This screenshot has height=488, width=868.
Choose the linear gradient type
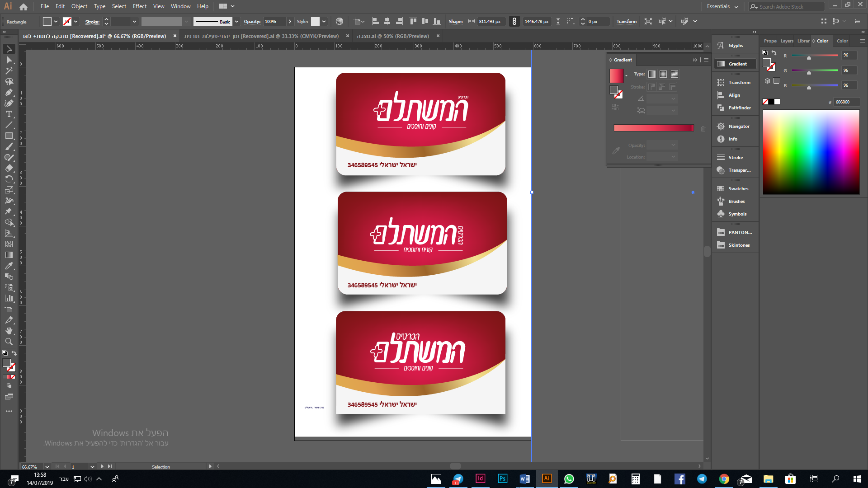pos(652,74)
